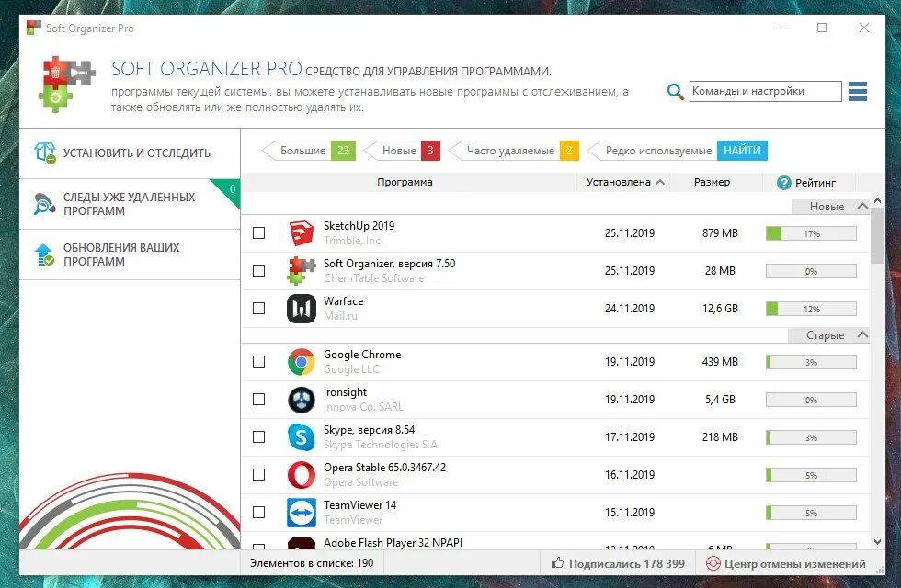Click Google Chrome 3% rating bar
Image resolution: width=901 pixels, height=588 pixels.
[x=811, y=362]
